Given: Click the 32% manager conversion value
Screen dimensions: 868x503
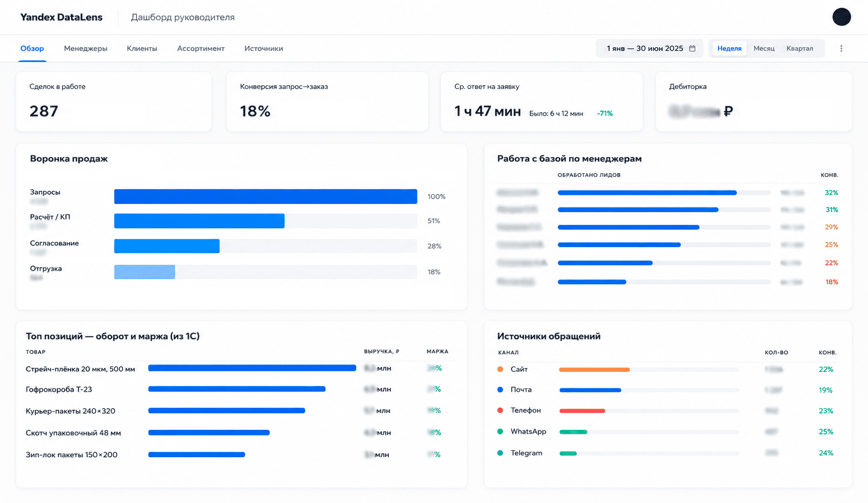Looking at the screenshot, I should point(831,193).
